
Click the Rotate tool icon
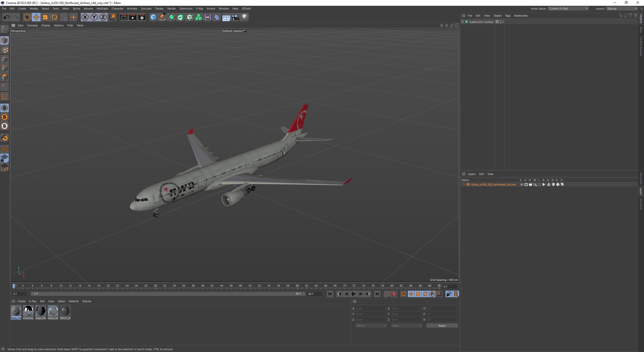pos(54,17)
